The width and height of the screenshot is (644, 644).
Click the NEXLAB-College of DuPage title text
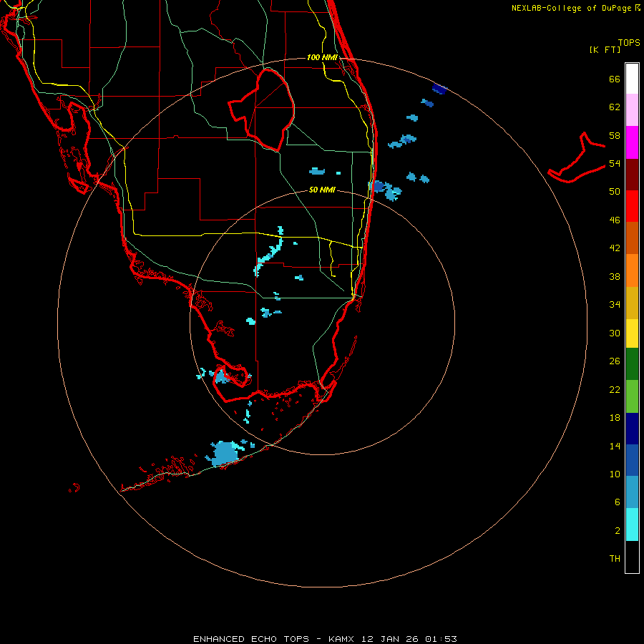[x=576, y=8]
